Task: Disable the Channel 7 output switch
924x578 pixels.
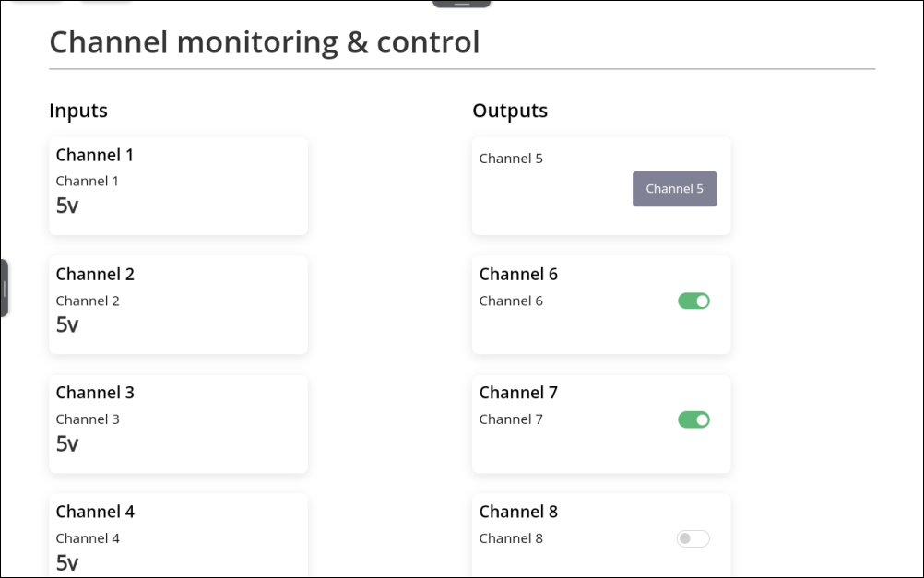Action: tap(693, 419)
